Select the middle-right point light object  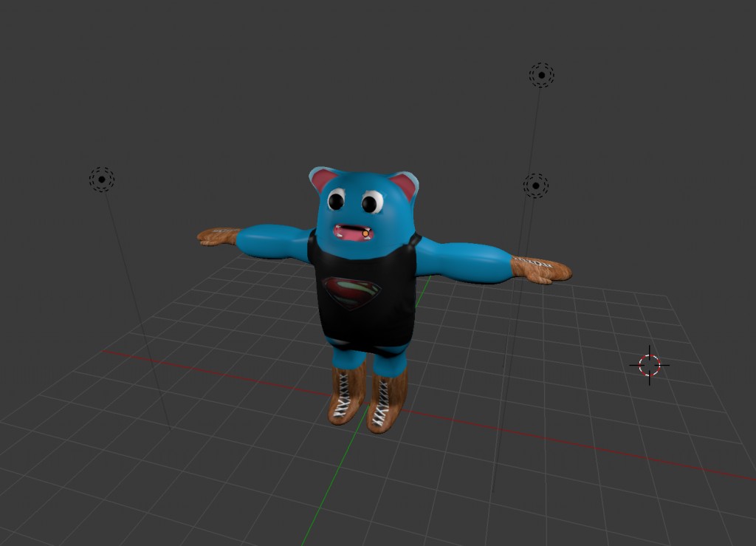pyautogui.click(x=535, y=185)
